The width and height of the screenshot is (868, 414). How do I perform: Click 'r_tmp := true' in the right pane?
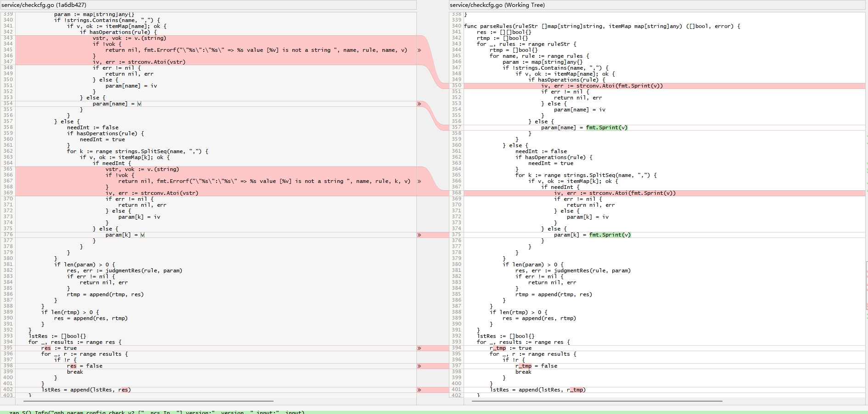click(510, 348)
